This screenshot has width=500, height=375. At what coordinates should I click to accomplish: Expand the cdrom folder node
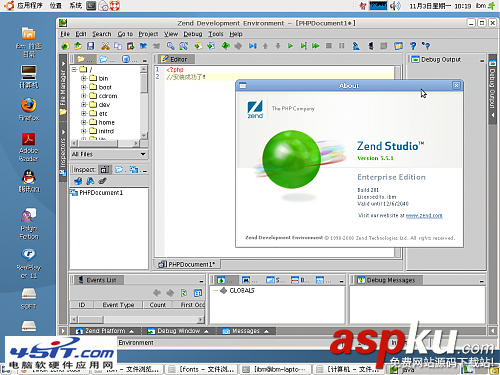pyautogui.click(x=84, y=96)
